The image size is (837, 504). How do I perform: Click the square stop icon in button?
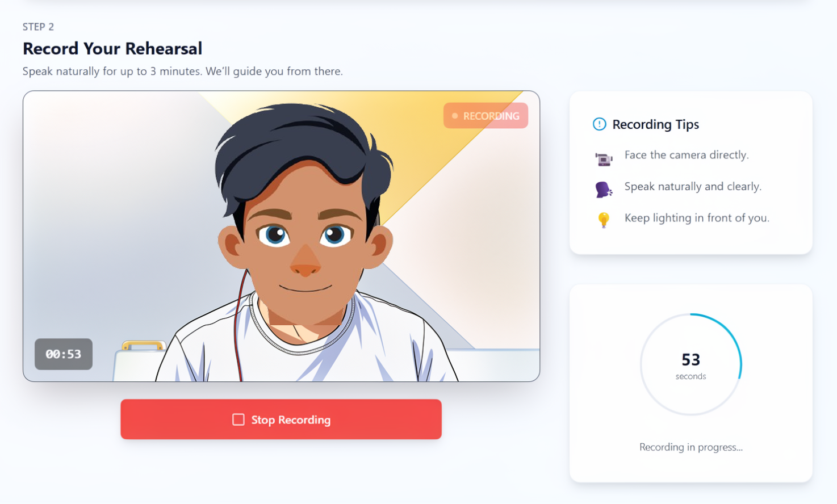[x=238, y=419]
